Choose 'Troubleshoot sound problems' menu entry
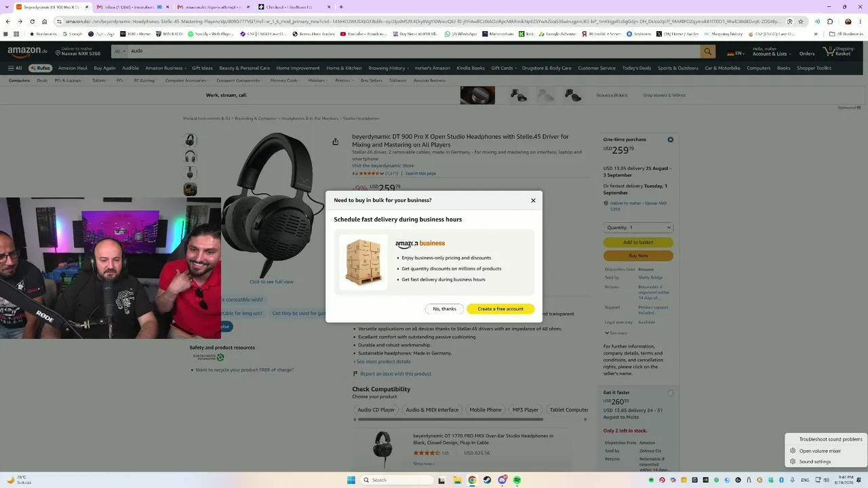Viewport: 868px width, 488px height. 825,439
